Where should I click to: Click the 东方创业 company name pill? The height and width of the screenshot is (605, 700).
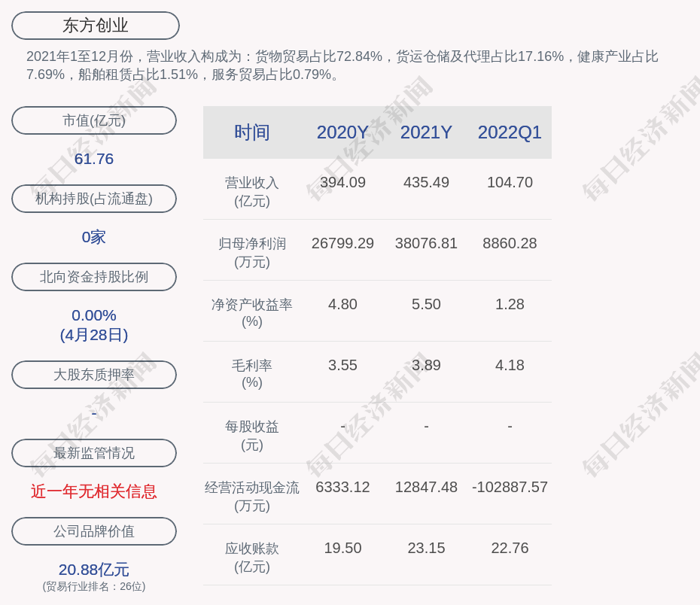pos(96,26)
